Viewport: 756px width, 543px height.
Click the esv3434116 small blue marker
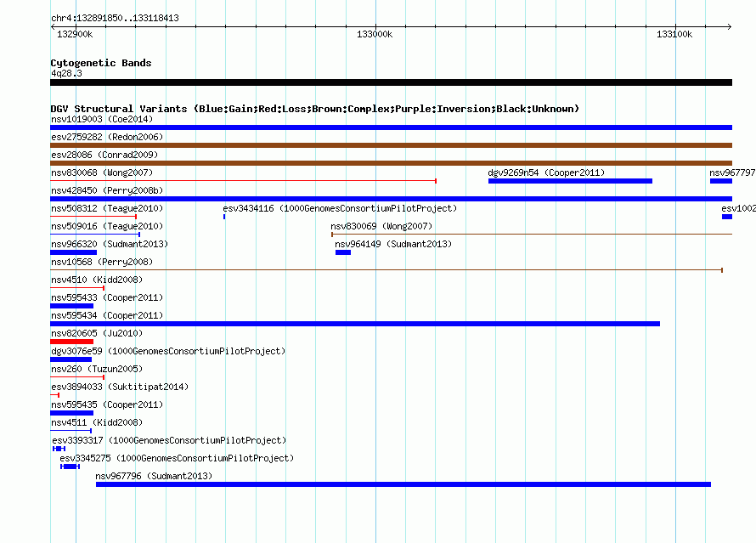tap(224, 217)
